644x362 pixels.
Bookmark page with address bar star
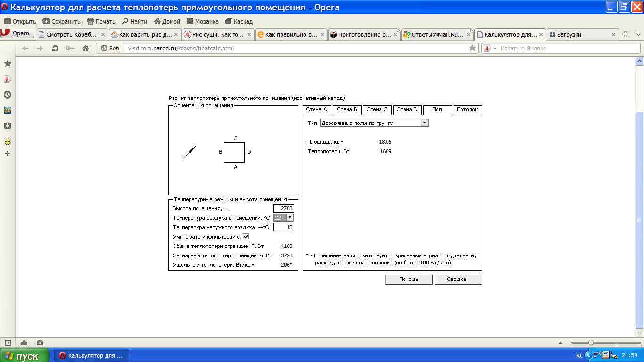472,48
